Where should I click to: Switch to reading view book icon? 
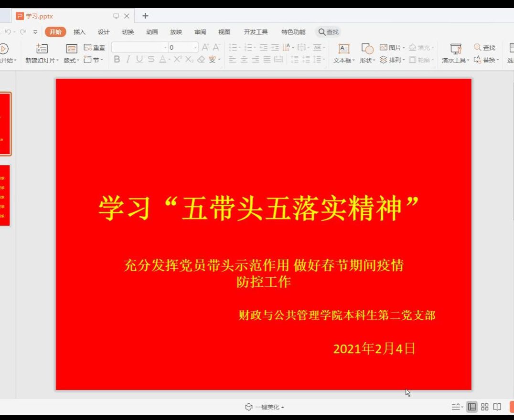click(x=497, y=407)
